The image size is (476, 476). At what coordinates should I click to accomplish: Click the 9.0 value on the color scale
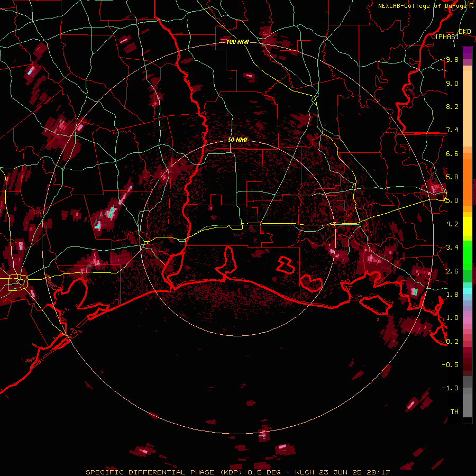(x=452, y=83)
